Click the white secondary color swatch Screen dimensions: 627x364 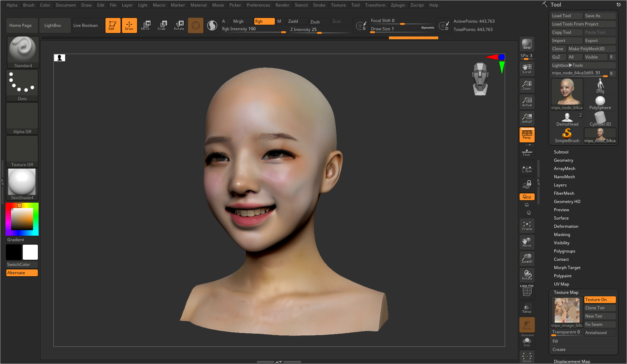(x=30, y=252)
